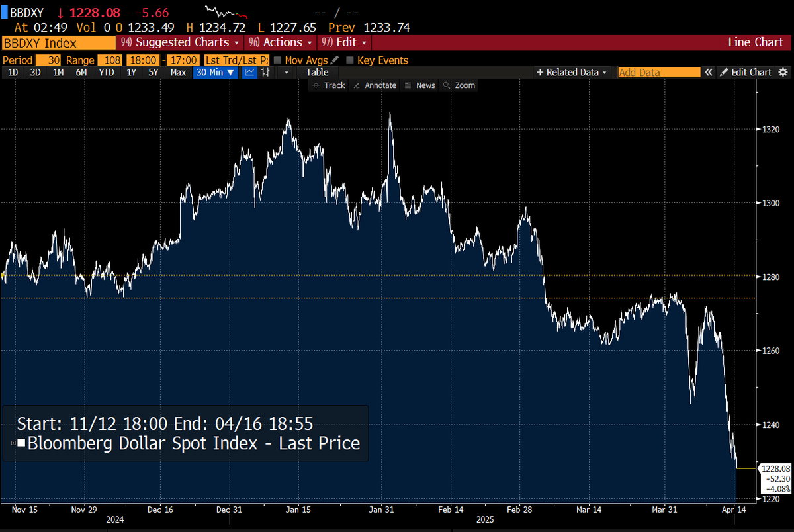Open the Lst Trd/Lst Px field dropdown
Viewport: 794px width, 532px height.
pyautogui.click(x=236, y=60)
